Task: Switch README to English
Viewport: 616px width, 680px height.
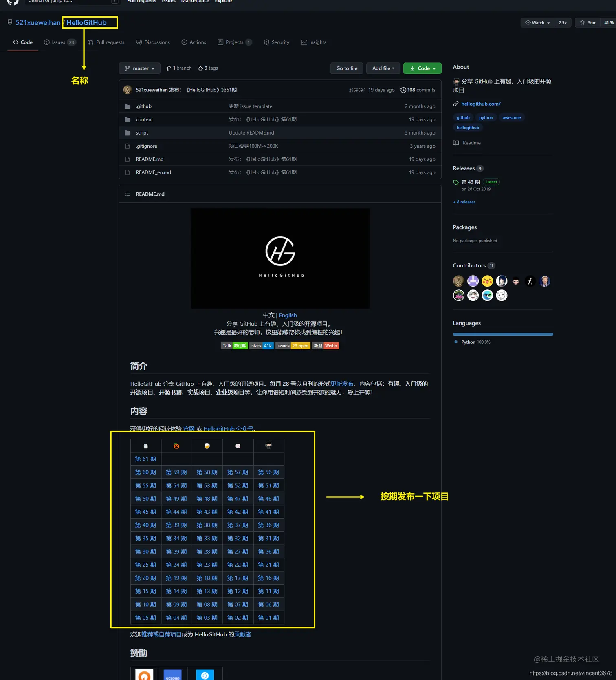Action: (x=288, y=315)
